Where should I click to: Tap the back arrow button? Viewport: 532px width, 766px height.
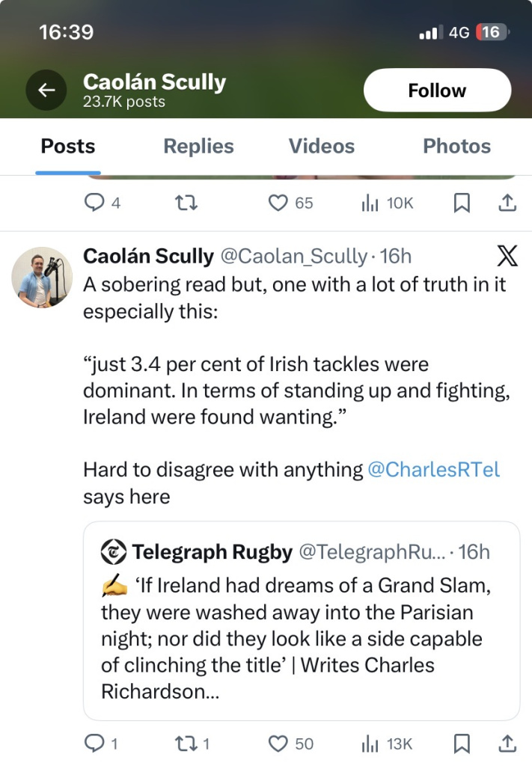click(47, 91)
